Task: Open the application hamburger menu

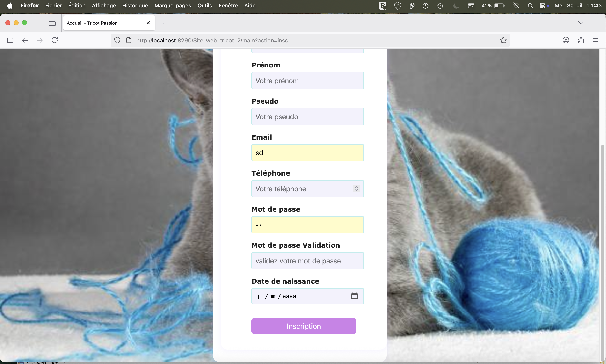Action: point(596,40)
